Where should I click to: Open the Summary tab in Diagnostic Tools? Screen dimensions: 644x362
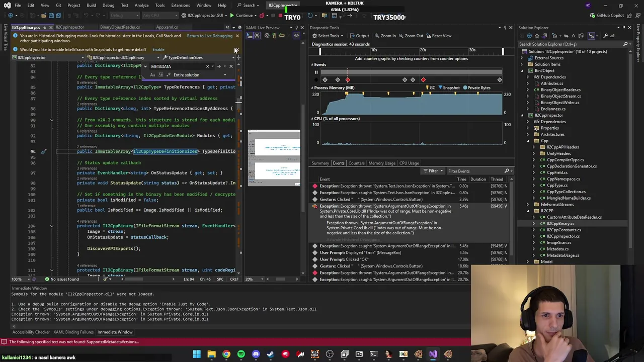(x=320, y=163)
